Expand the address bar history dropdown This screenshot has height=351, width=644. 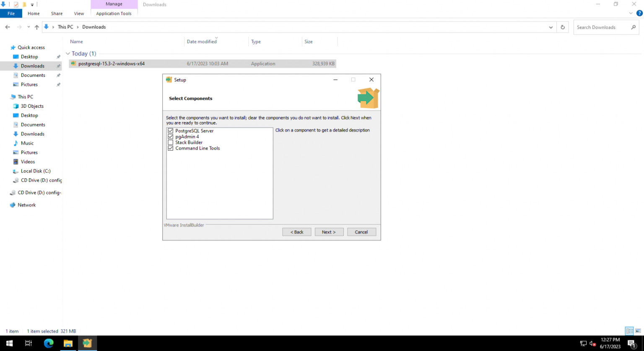click(x=551, y=27)
